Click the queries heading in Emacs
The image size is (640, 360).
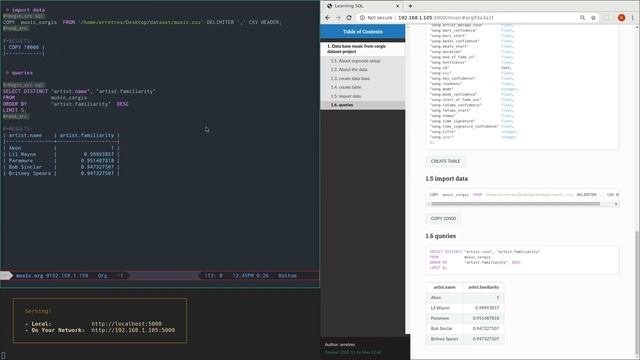click(x=22, y=73)
